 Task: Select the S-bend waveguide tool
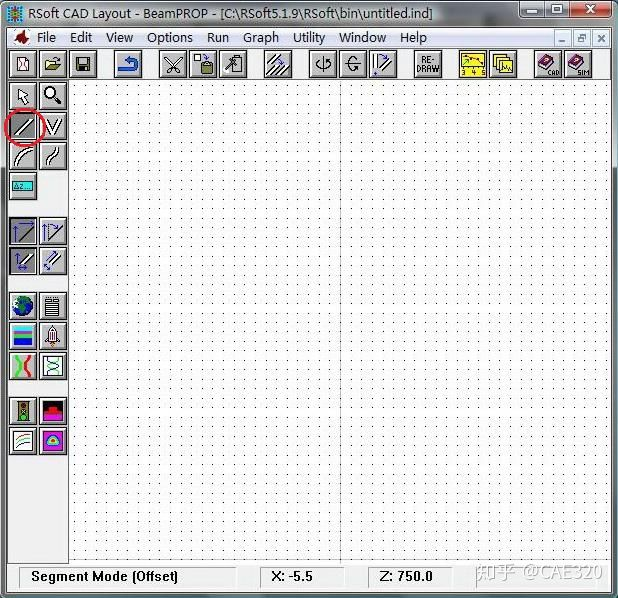click(53, 156)
